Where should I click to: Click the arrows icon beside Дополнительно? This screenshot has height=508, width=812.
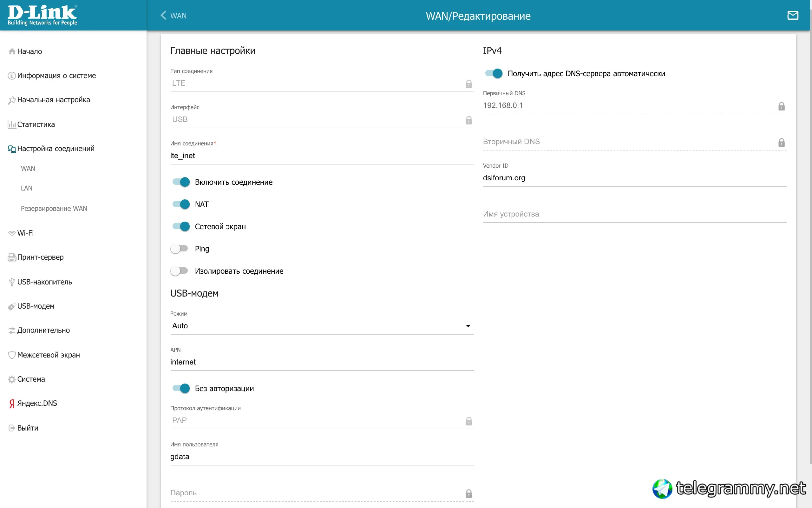tap(12, 331)
